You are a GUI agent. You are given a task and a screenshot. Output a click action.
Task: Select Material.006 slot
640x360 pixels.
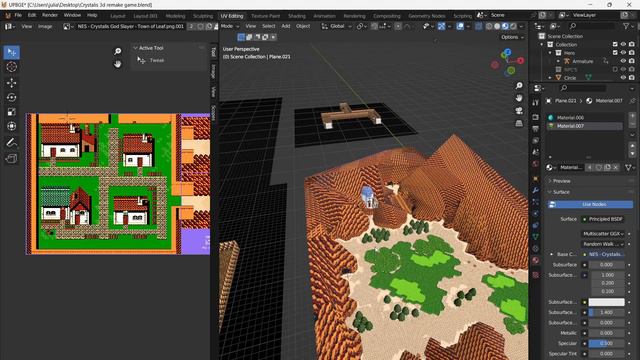[x=584, y=118]
